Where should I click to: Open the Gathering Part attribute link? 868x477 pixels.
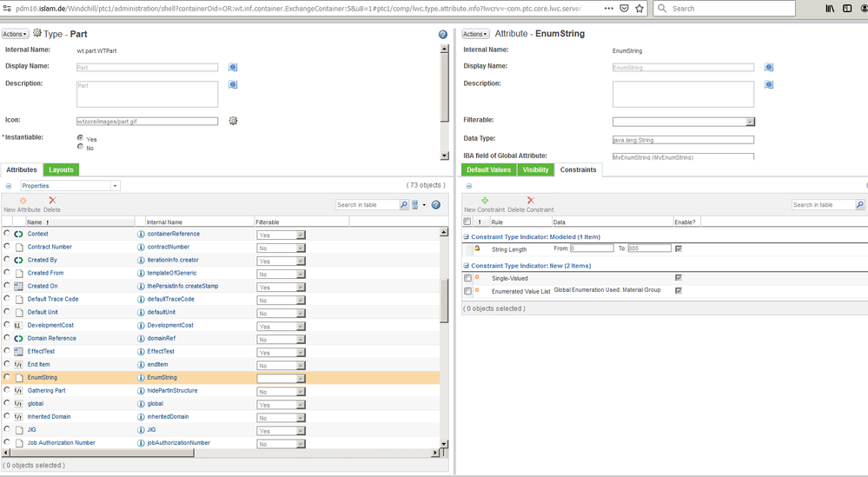point(46,391)
